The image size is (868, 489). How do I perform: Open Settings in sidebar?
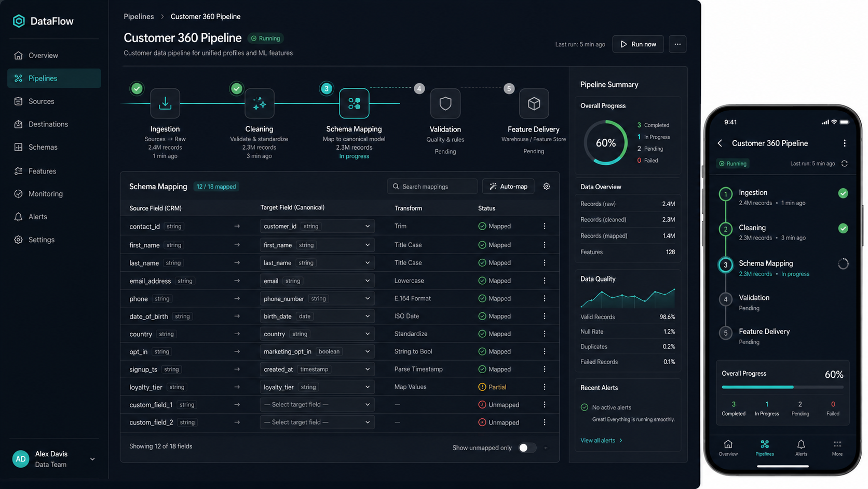coord(54,240)
